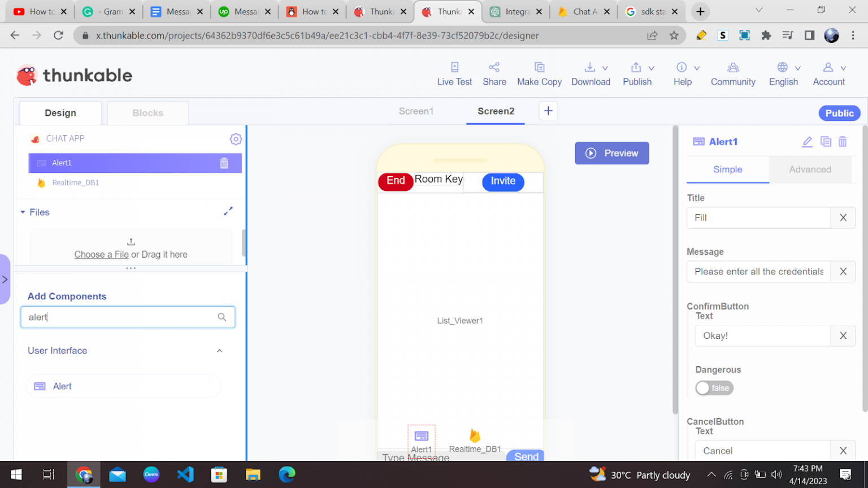
Task: Click the Preview button
Action: pos(611,153)
